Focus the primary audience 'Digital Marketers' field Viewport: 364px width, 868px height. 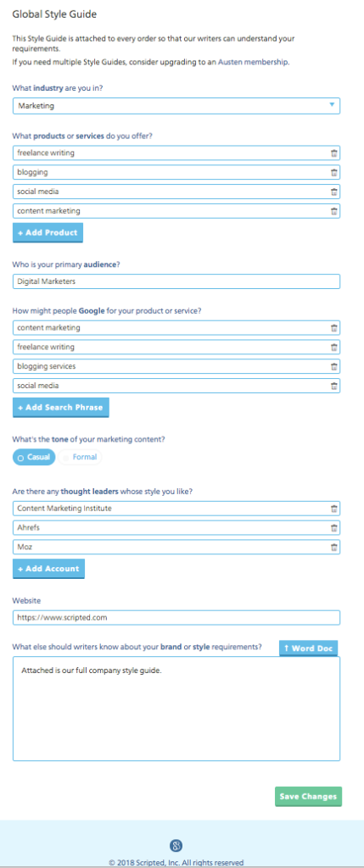(176, 281)
